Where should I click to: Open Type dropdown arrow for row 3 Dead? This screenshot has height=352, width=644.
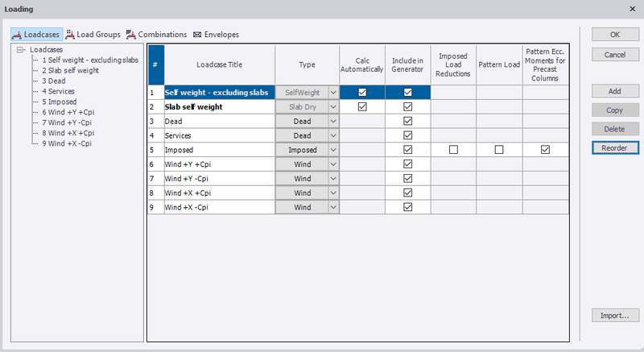(x=333, y=121)
